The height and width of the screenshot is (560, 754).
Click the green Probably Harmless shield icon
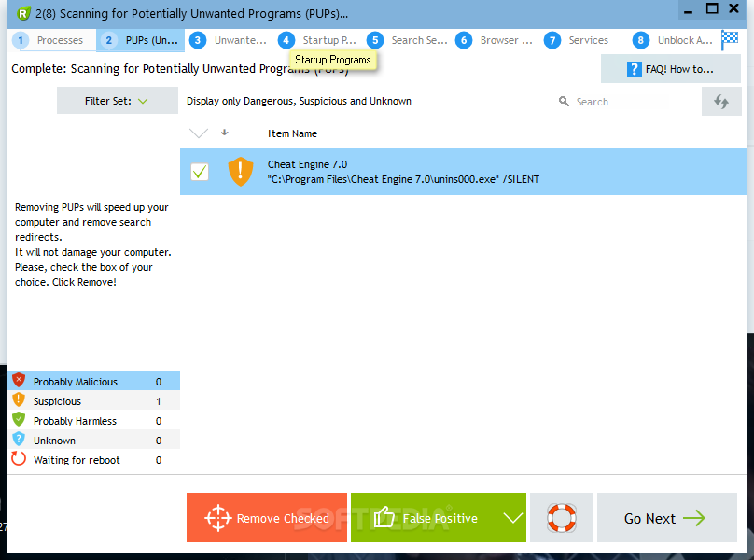click(x=19, y=419)
